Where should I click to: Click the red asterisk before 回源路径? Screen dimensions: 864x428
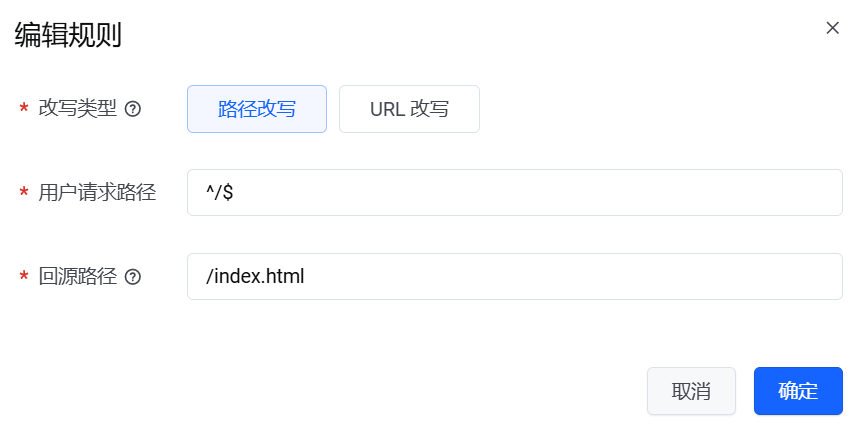point(24,278)
